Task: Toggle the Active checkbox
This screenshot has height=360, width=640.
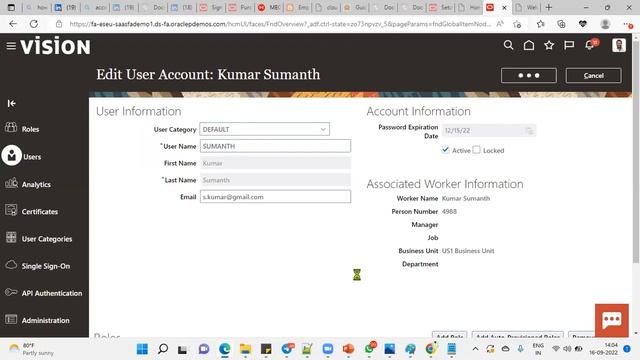Action: 445,150
